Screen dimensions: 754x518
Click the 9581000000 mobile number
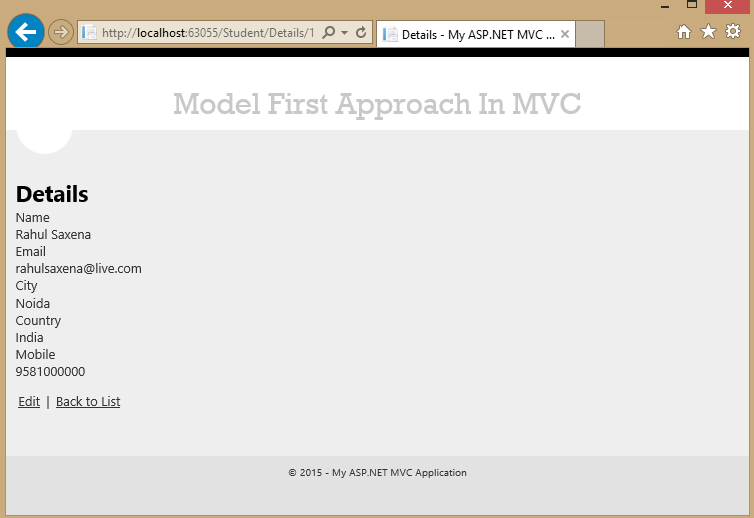click(x=50, y=372)
